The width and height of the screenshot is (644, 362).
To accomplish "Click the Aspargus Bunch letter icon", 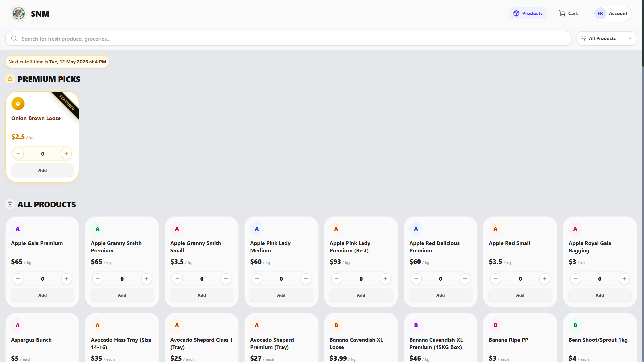I will click(18, 325).
